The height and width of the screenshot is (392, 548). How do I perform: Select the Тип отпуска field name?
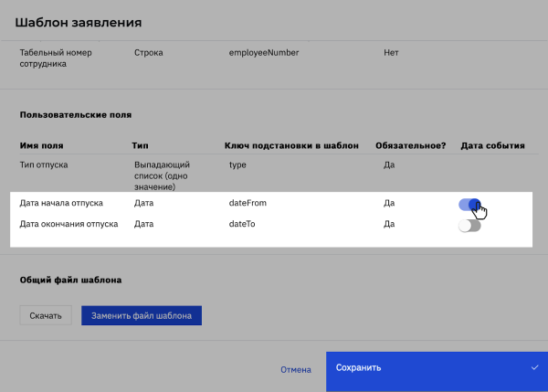click(44, 164)
